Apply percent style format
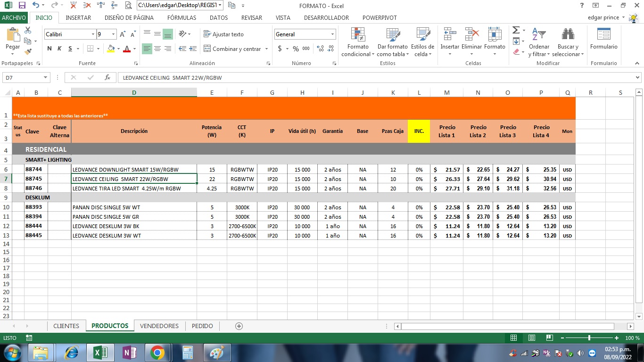The width and height of the screenshot is (644, 362). [296, 49]
